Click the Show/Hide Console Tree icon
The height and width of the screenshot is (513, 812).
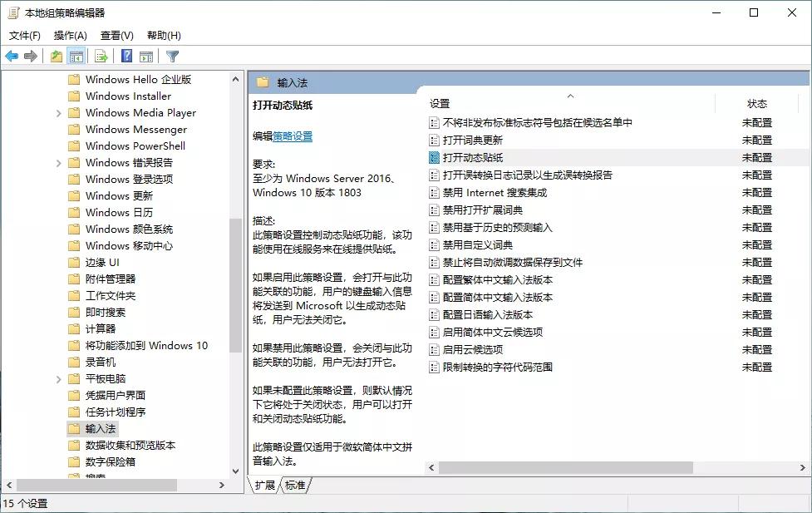pos(76,56)
